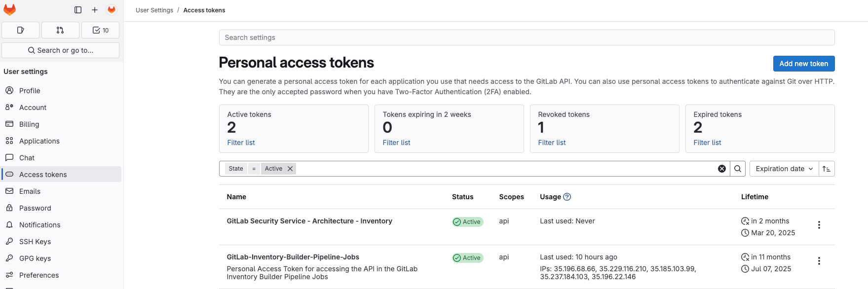Click the Chat bubble icon

pos(9,157)
